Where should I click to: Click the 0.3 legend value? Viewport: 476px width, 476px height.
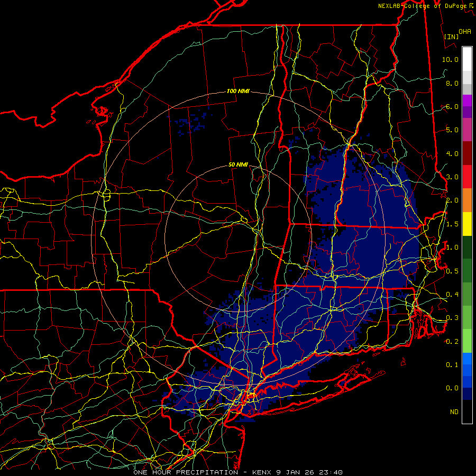pos(452,318)
